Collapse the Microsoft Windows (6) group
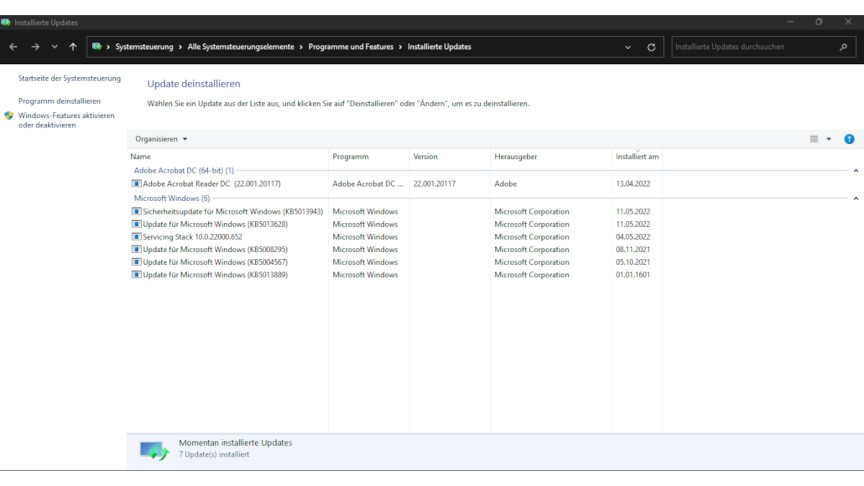864x486 pixels. (856, 198)
